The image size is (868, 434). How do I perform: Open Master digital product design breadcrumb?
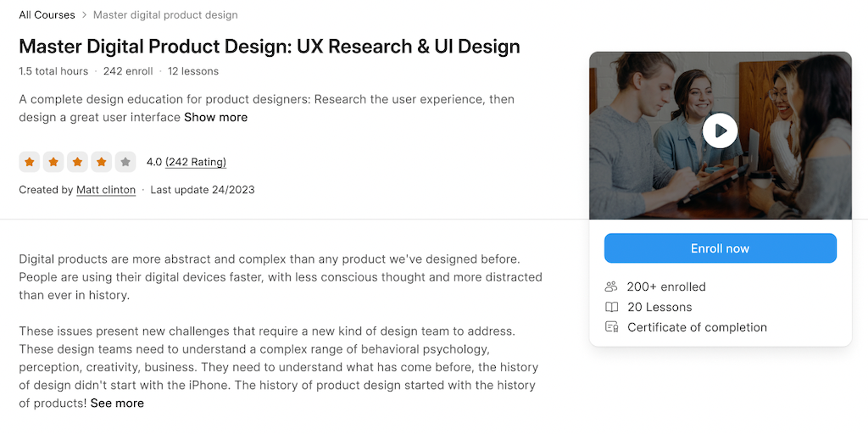click(165, 14)
